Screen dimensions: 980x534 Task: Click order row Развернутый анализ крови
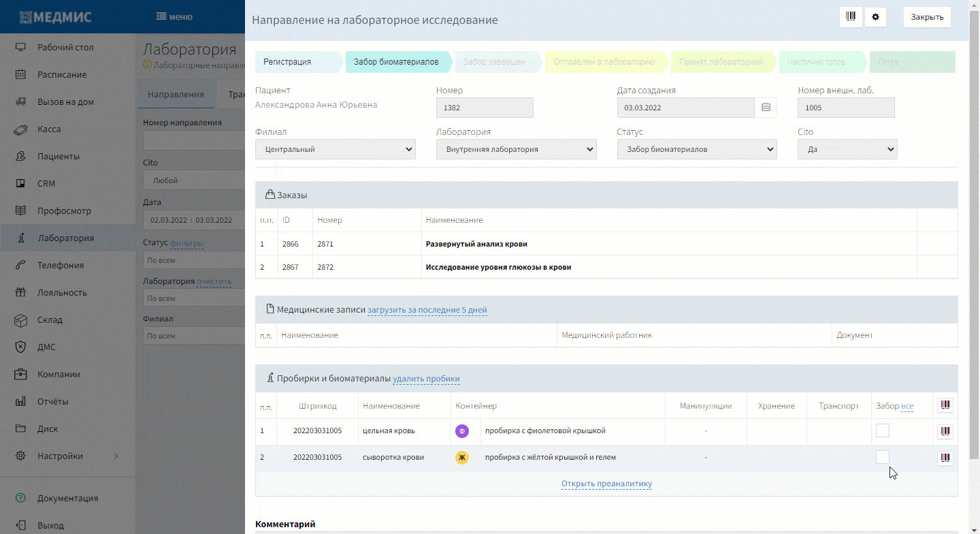[606, 244]
